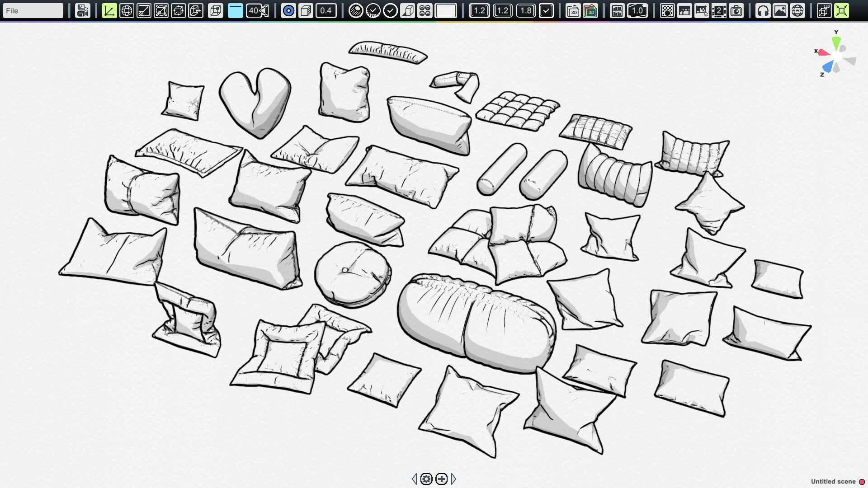This screenshot has width=868, height=488.
Task: Click the right arrow beside the plus button
Action: point(454,479)
